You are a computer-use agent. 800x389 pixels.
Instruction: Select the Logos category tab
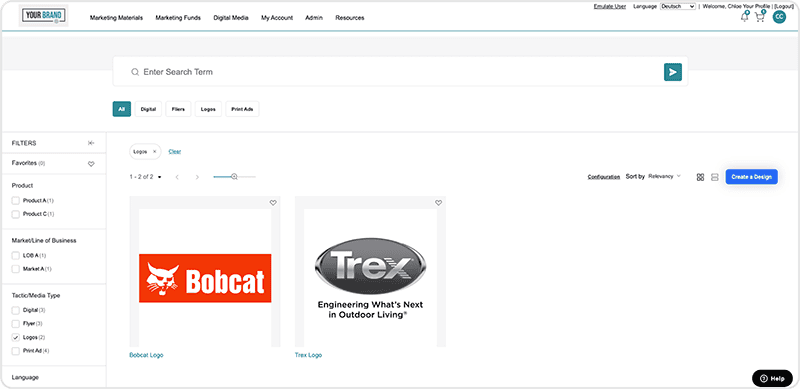tap(208, 109)
